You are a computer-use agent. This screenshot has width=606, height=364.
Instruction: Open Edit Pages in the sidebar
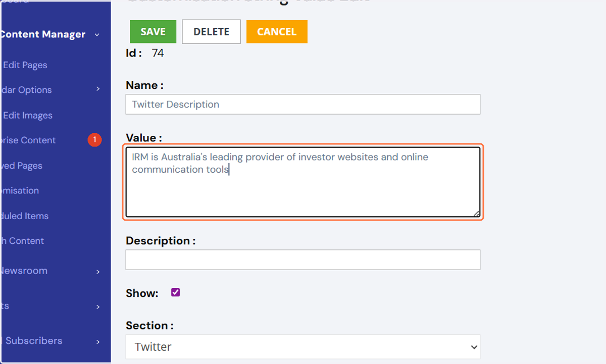25,65
